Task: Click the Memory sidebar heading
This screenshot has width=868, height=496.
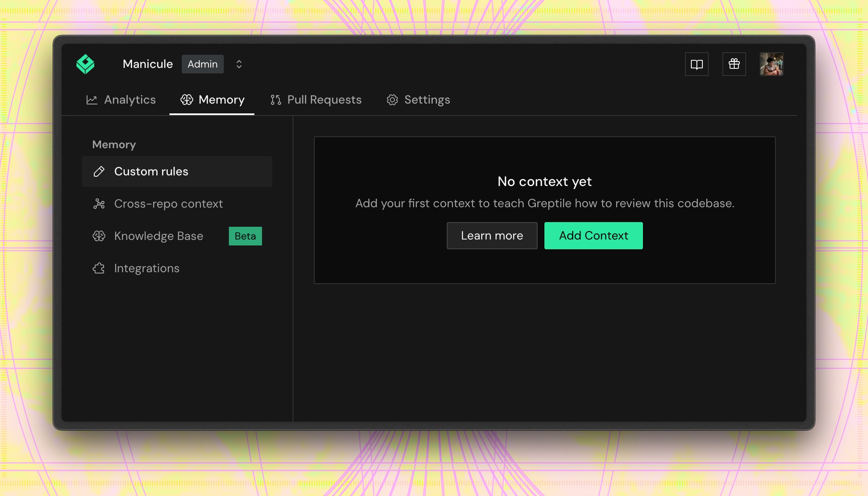Action: [114, 145]
